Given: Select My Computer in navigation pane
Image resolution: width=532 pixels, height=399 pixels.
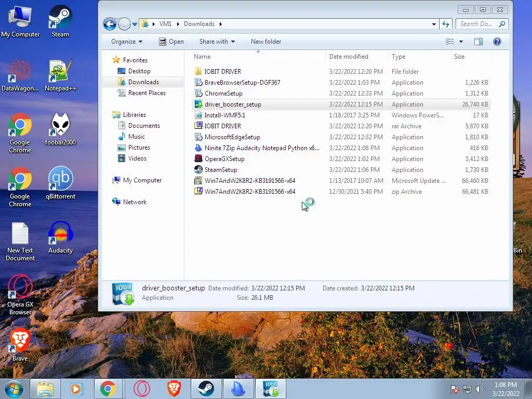Looking at the screenshot, I should point(142,180).
